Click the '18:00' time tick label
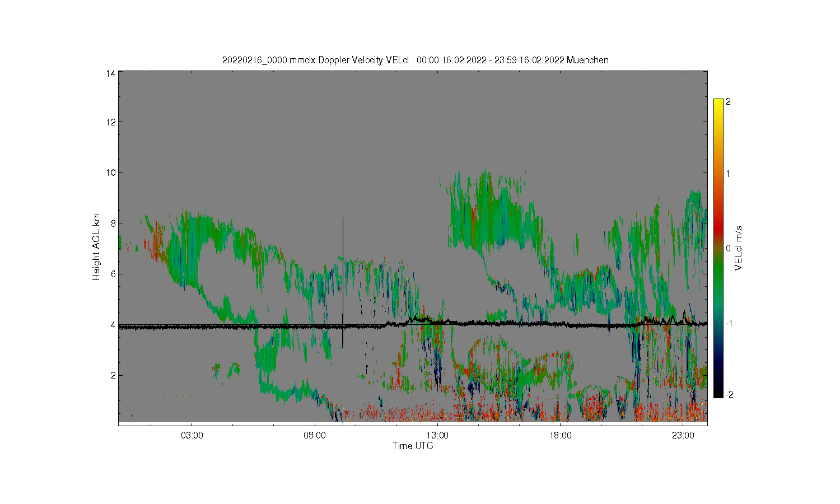The width and height of the screenshot is (840, 504). point(560,435)
